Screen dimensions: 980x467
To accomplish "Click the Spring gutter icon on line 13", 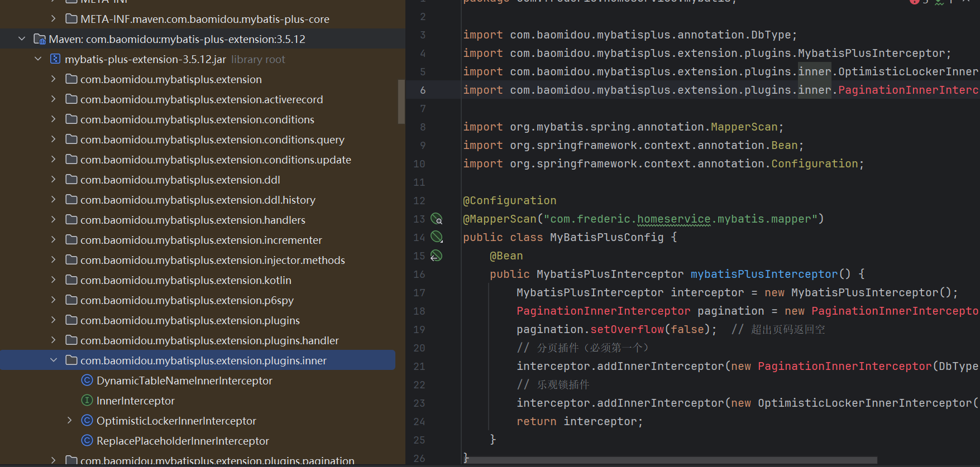I will [x=437, y=219].
